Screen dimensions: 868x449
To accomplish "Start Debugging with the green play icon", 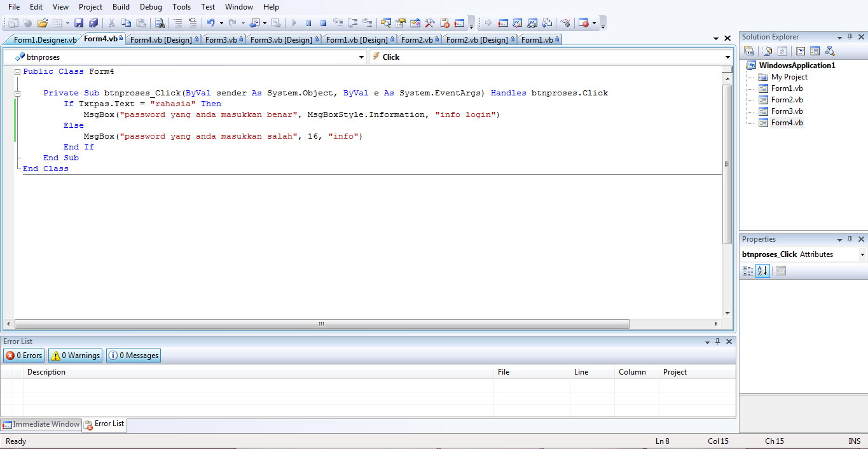I will tap(294, 23).
